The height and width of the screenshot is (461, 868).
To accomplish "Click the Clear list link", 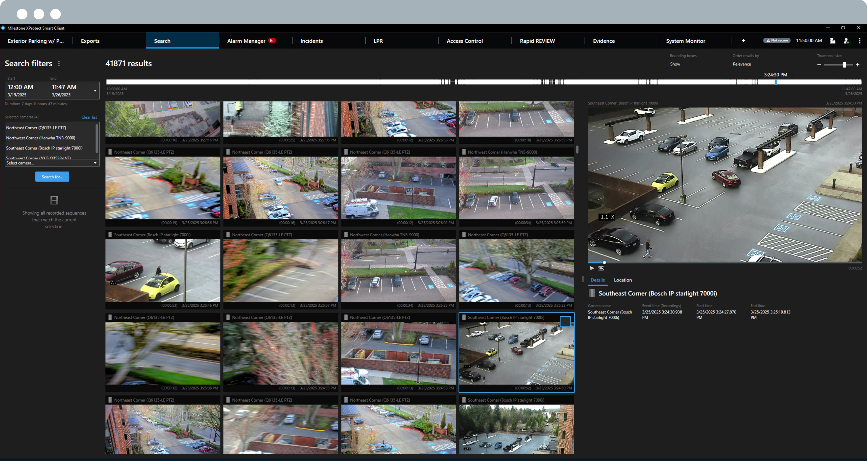I will coord(89,117).
